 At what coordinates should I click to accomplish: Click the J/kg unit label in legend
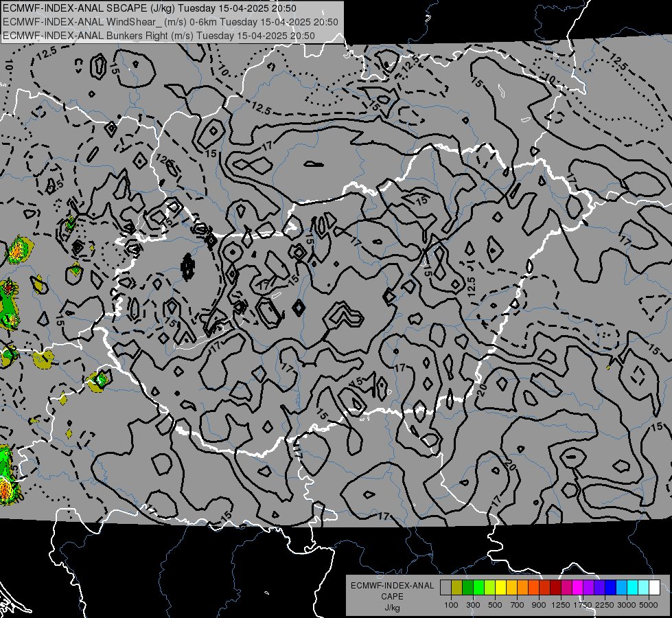392,608
